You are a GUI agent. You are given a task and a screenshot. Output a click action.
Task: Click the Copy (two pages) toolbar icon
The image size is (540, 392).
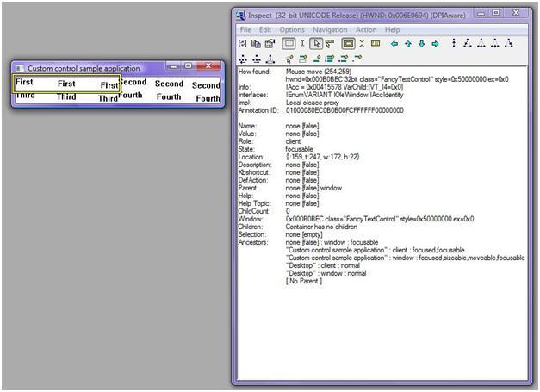tap(256, 44)
